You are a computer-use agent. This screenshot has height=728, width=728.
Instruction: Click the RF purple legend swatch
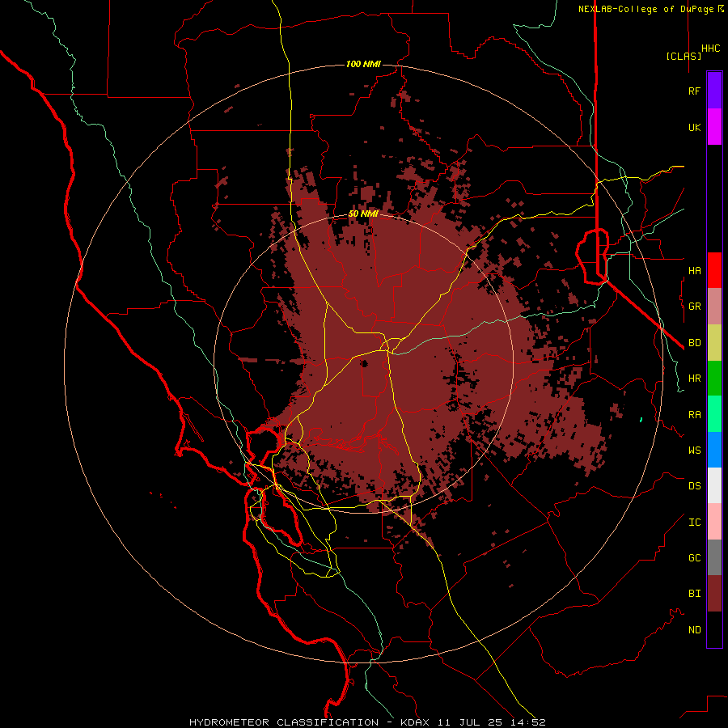[714, 91]
